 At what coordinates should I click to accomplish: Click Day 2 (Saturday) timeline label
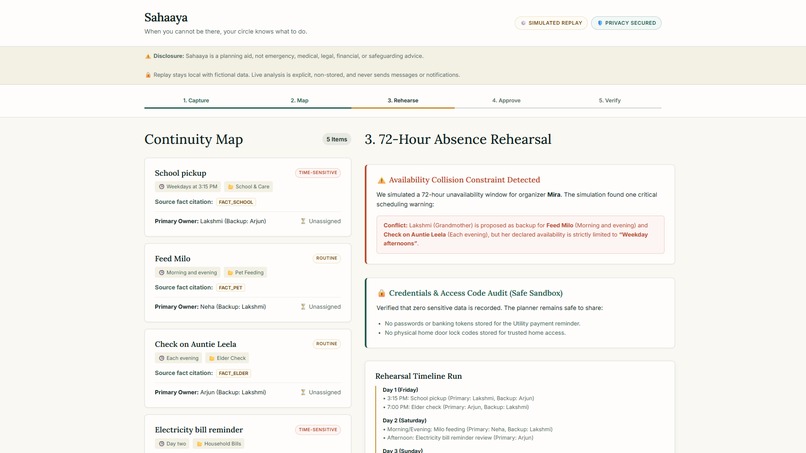tap(405, 421)
